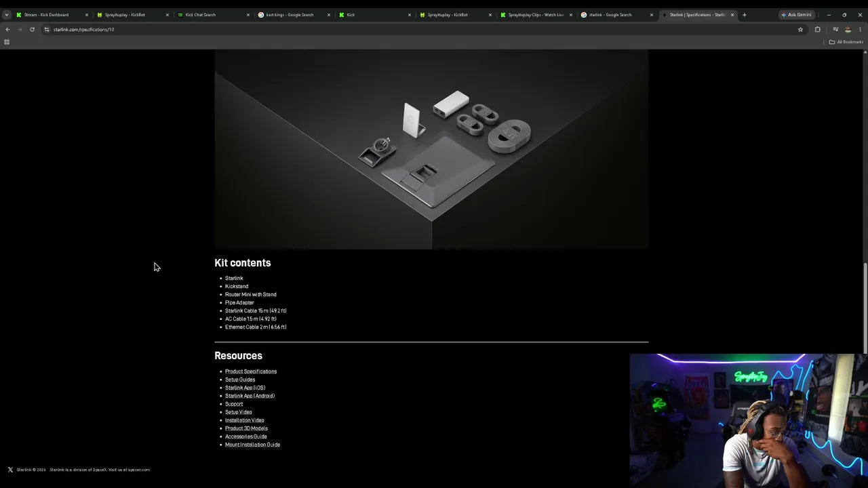Click the 'Kit contents' heading
868x488 pixels.
(x=243, y=263)
